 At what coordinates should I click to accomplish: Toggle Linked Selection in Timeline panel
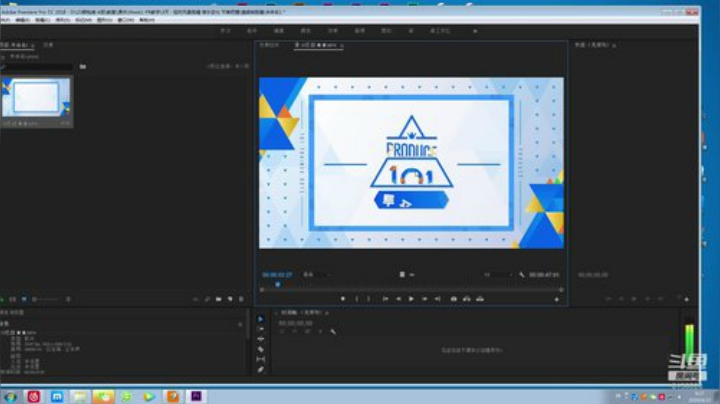tap(308, 331)
